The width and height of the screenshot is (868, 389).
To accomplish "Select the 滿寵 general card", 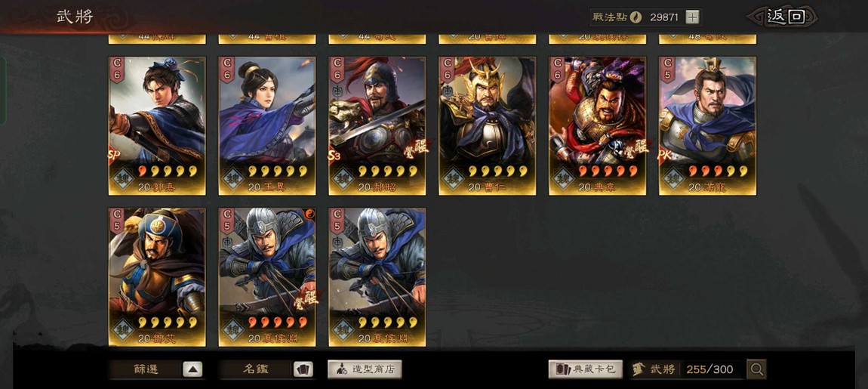I will (x=707, y=126).
